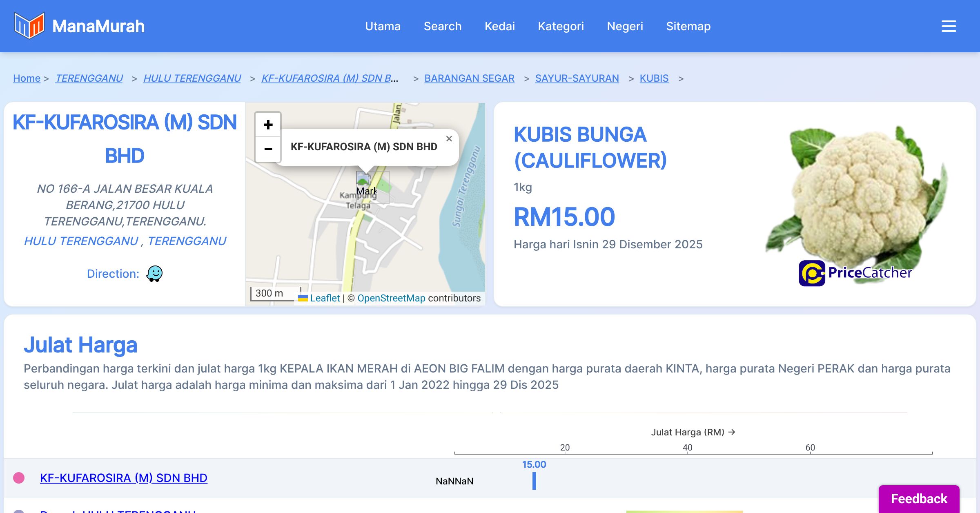Open the Utama menu item
Viewport: 980px width, 513px height.
[383, 26]
